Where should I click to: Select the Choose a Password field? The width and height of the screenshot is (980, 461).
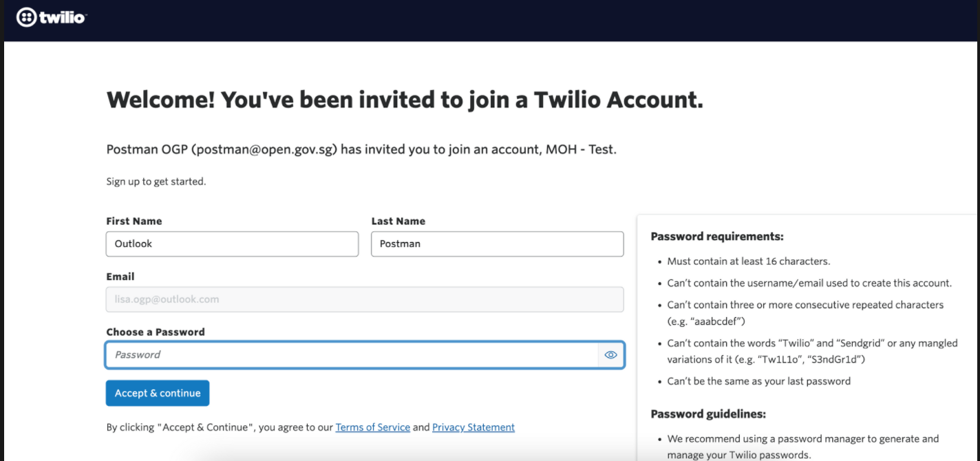coord(351,355)
